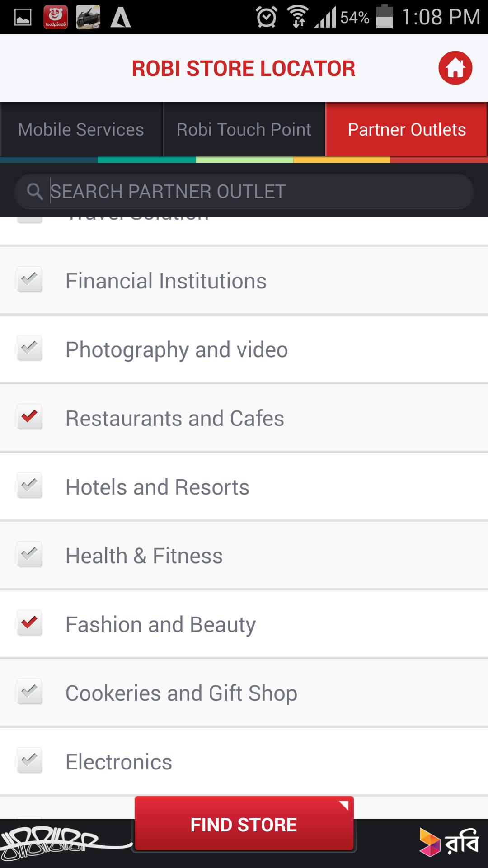Tick the Hotels and Resorts checkbox
The width and height of the screenshot is (488, 868).
[x=29, y=486]
